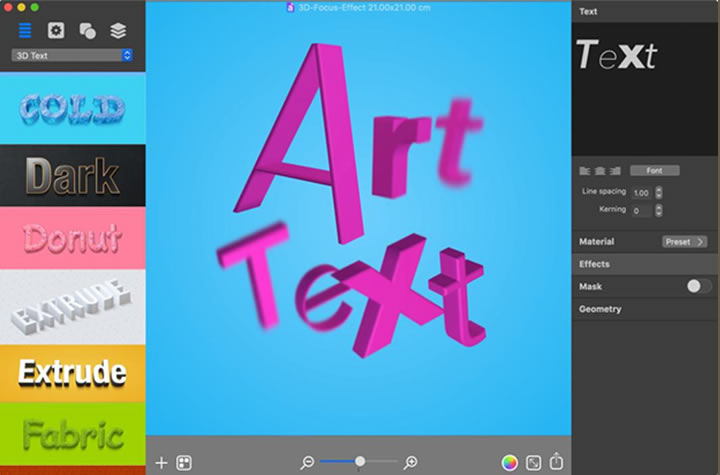Viewport: 720px width, 475px height.
Task: Open the Material Preset button
Action: (685, 242)
